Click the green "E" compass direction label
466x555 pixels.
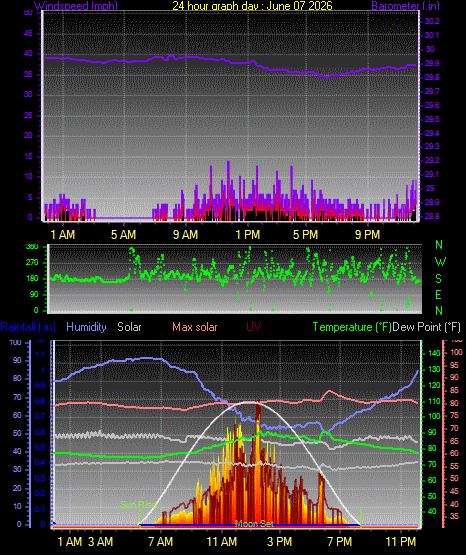[438, 294]
